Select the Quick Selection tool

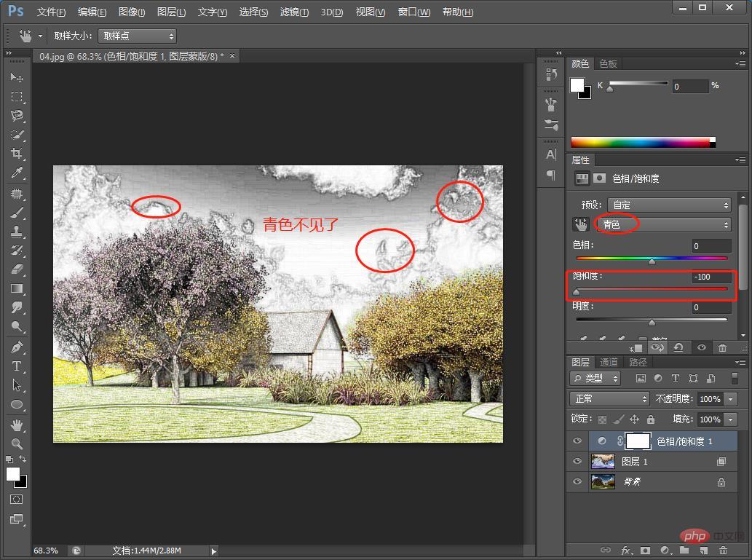click(x=17, y=135)
